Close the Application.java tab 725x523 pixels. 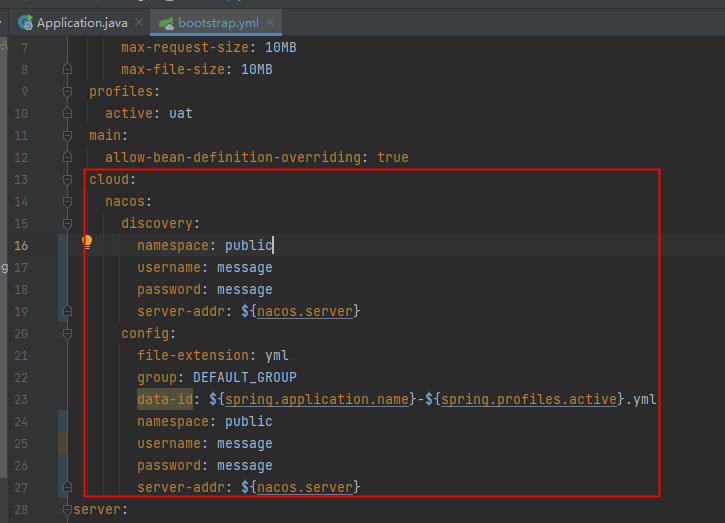pos(136,22)
